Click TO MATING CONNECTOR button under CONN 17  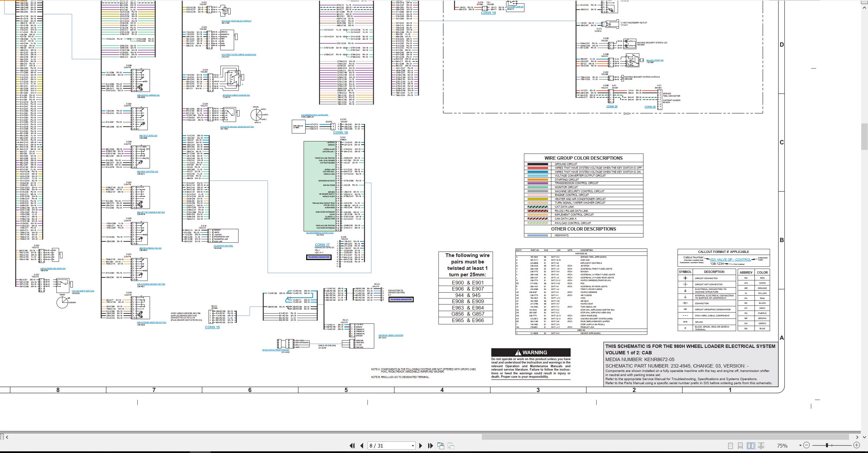319,257
